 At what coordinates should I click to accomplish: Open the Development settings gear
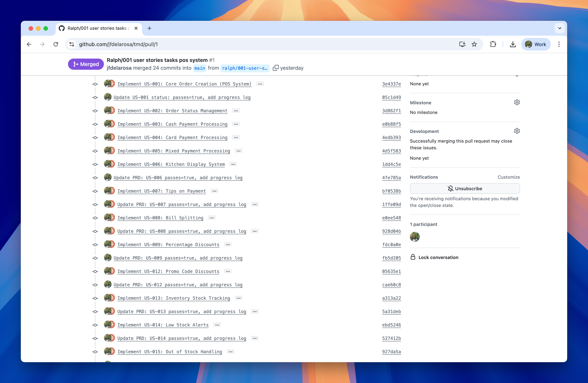pyautogui.click(x=517, y=131)
